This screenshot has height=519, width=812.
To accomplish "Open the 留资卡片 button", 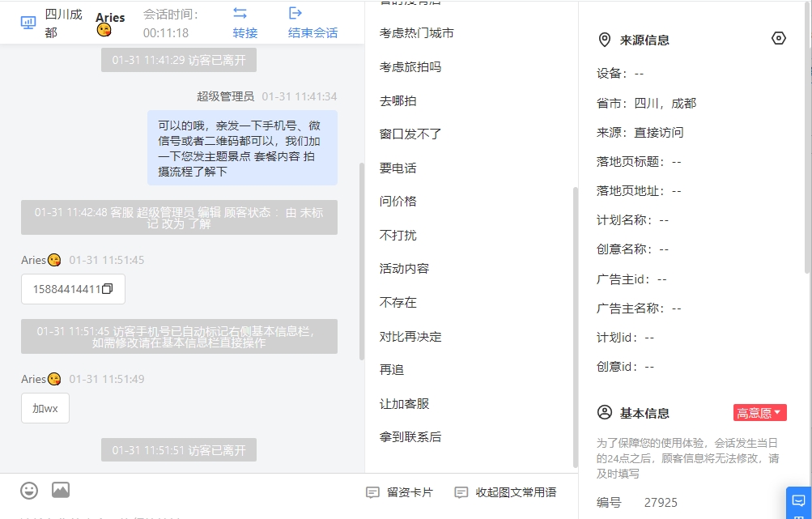I will (x=399, y=492).
